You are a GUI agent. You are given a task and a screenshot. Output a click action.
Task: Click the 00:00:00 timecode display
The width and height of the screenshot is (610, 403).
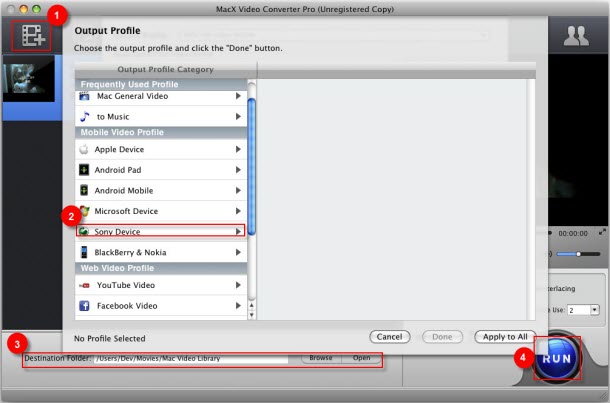(x=573, y=233)
